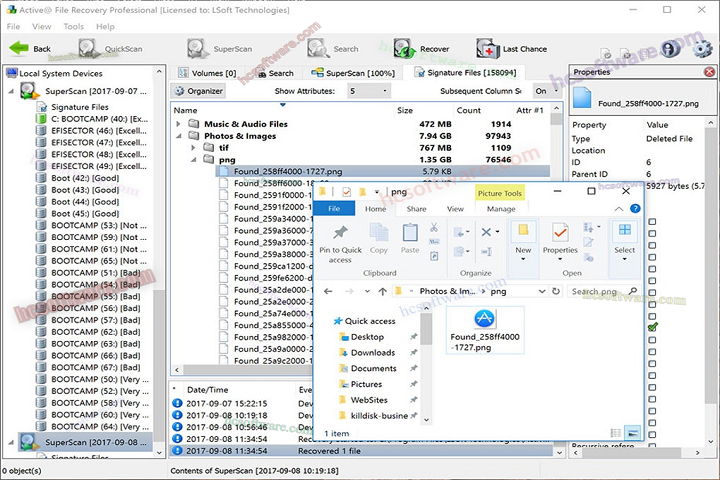Select SuperScan [2017-09-08 node in tree
This screenshot has width=720, height=480.
85,442
